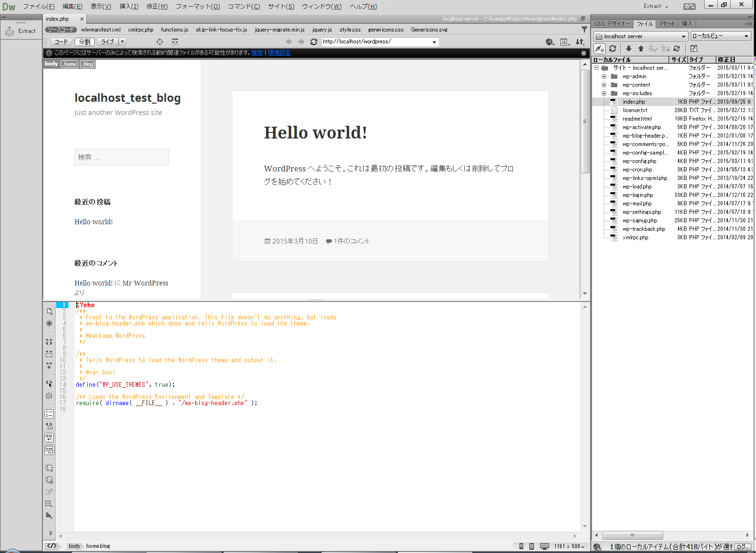The width and height of the screenshot is (756, 553).
Task: Open the window size 1161 x 508 dropdown
Action: pyautogui.click(x=569, y=546)
